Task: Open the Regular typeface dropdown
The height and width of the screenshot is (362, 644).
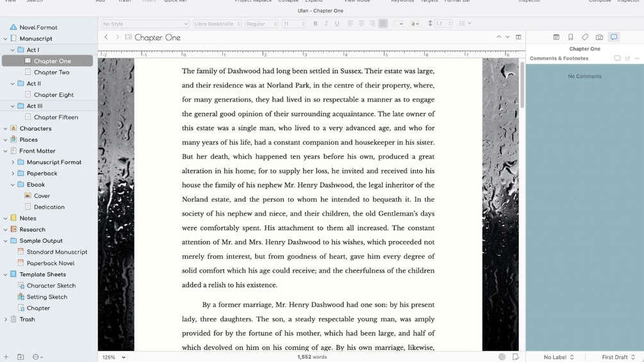Action: pos(261,24)
